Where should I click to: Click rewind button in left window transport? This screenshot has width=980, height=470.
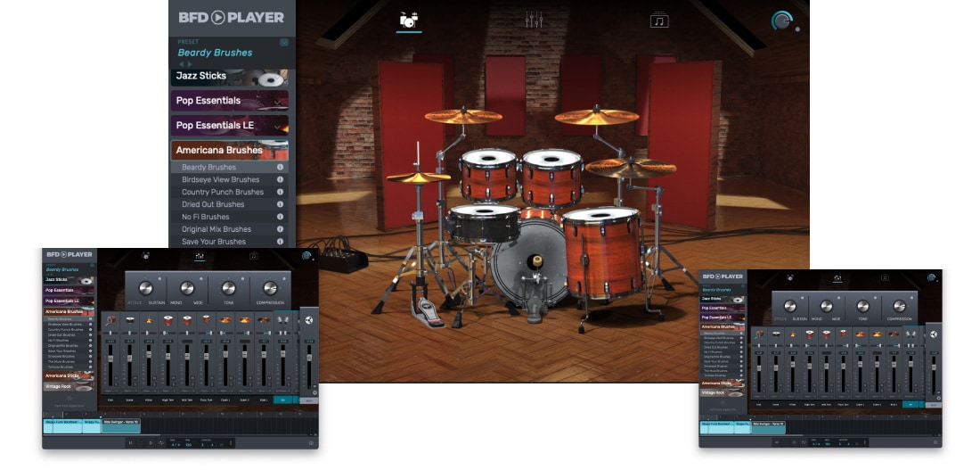pyautogui.click(x=131, y=442)
